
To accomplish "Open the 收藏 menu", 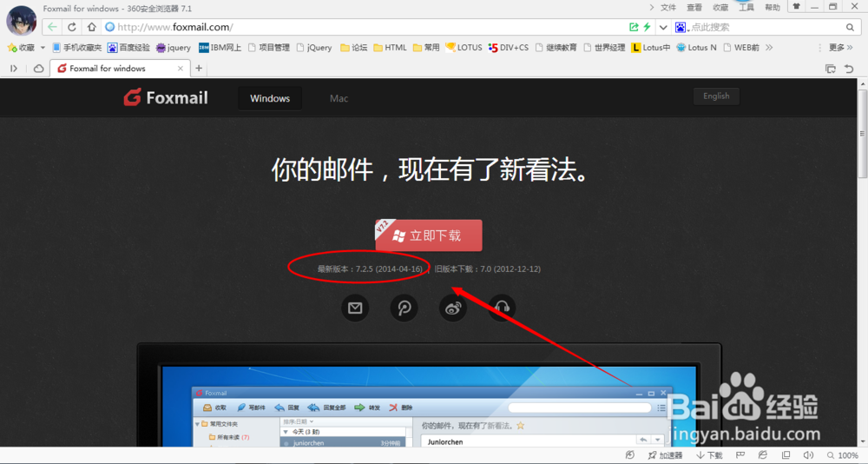I will point(720,7).
